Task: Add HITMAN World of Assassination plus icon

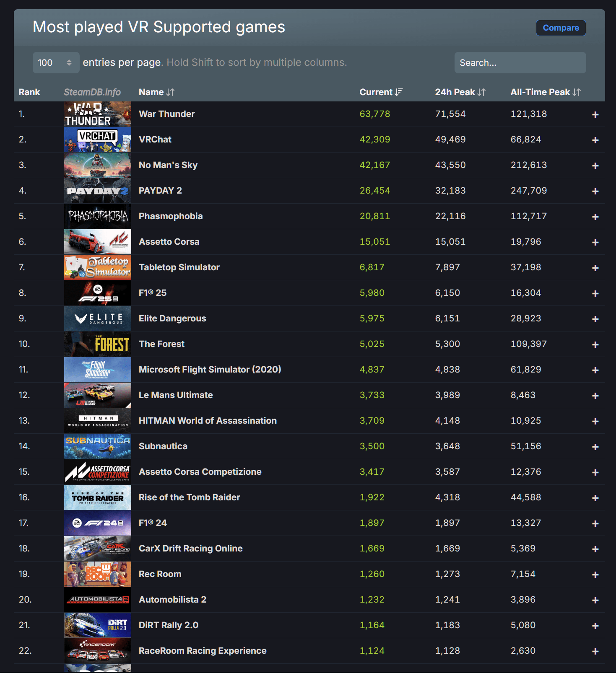Action: 595,421
